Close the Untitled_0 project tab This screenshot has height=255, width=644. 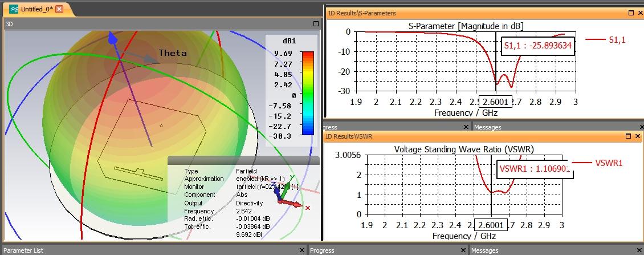[59, 9]
